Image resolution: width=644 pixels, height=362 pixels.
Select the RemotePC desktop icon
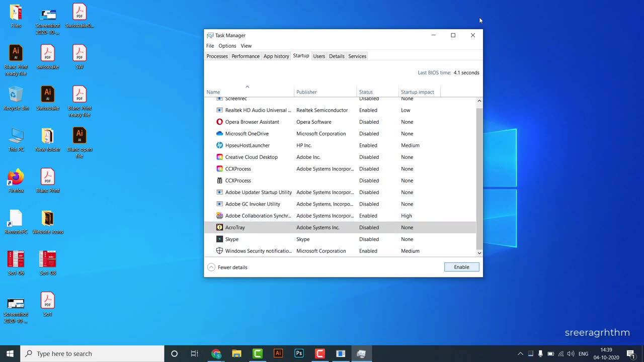16,222
